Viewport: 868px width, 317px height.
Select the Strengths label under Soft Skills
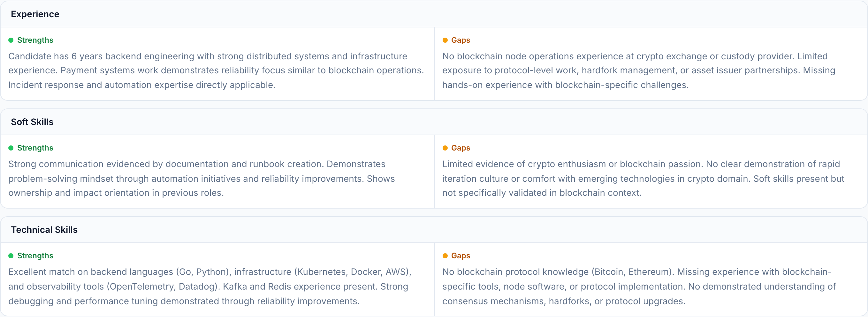coord(35,148)
